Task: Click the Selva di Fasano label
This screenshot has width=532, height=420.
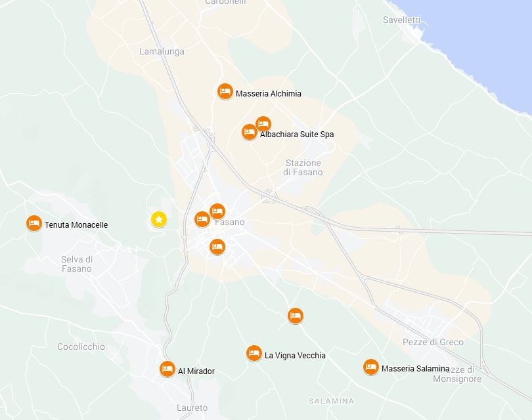Action: [x=77, y=264]
